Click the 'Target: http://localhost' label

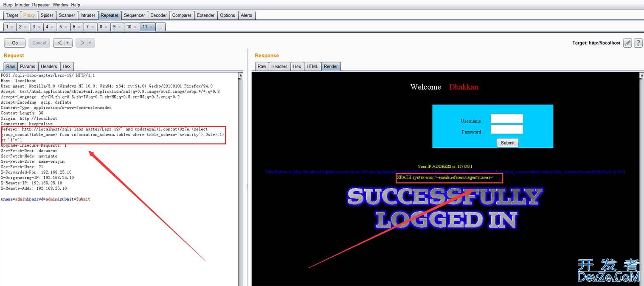(x=596, y=43)
